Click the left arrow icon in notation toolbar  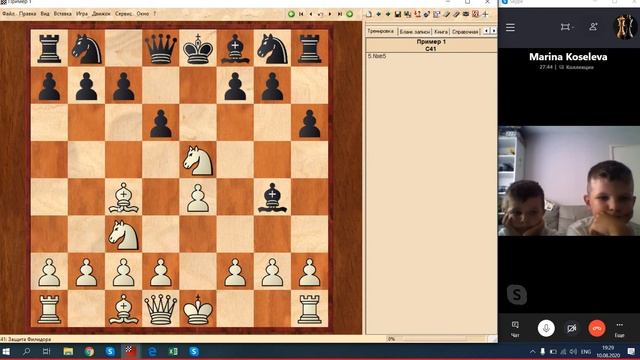coord(378,14)
